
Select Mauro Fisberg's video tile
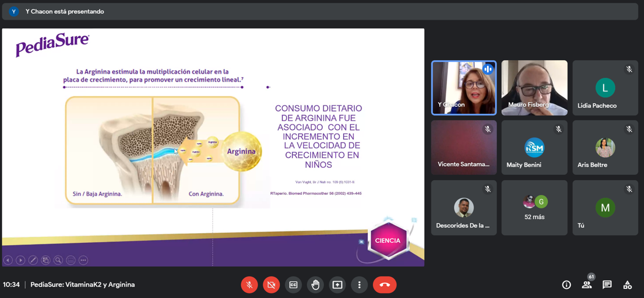coord(534,88)
